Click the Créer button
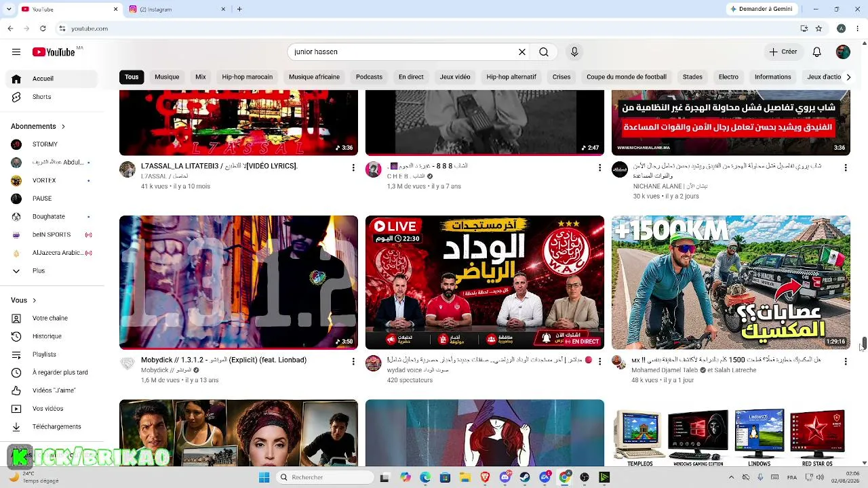868x488 pixels. [x=783, y=52]
